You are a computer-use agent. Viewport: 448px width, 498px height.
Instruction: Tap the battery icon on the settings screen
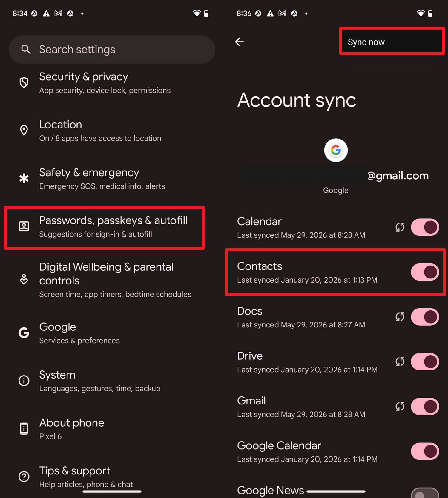[206, 13]
